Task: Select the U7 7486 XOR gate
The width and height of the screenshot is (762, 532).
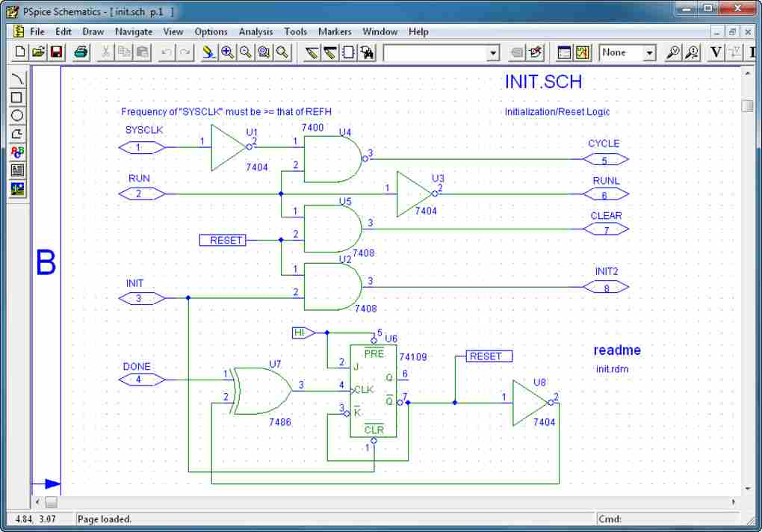Action: 262,391
